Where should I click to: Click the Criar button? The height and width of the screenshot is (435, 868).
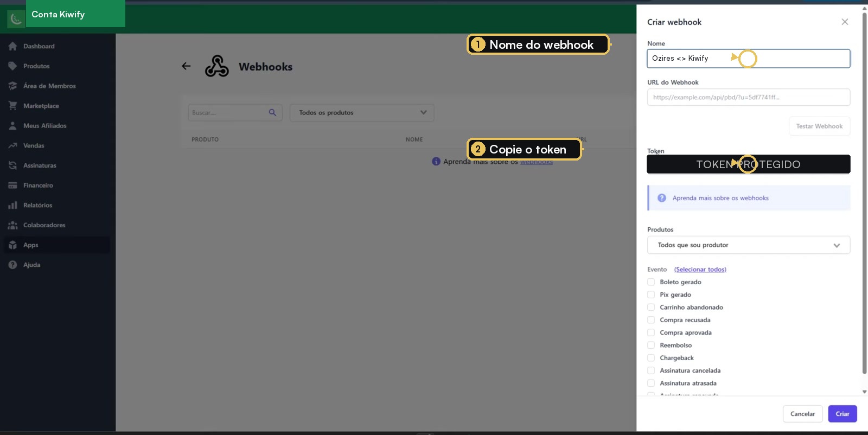(x=843, y=414)
